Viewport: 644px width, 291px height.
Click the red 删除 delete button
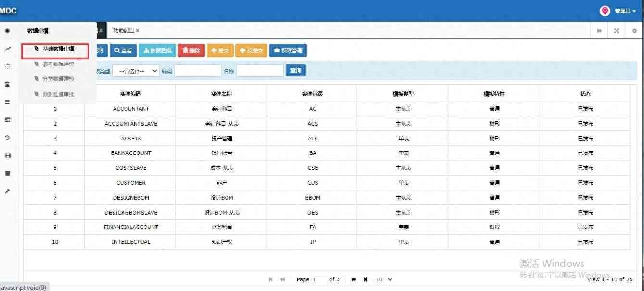(x=191, y=51)
